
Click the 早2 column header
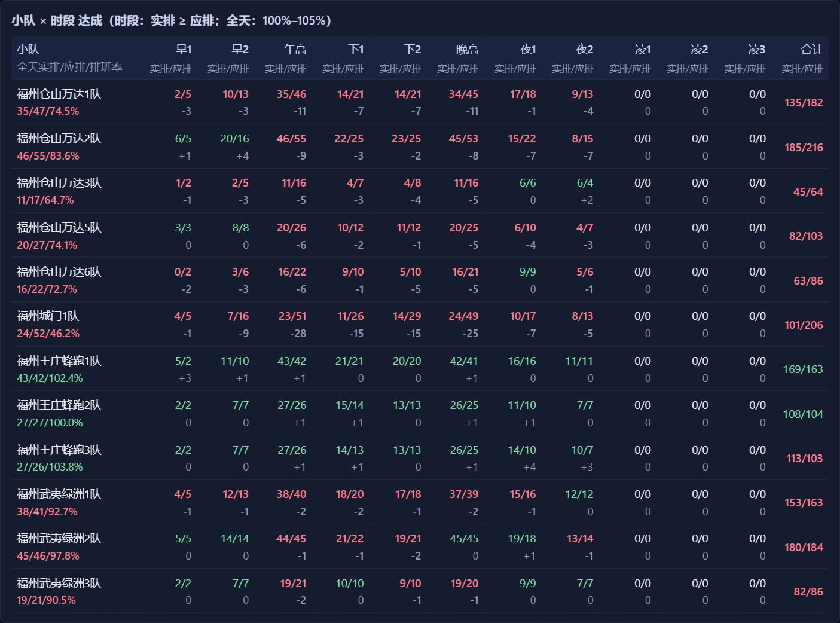[240, 50]
